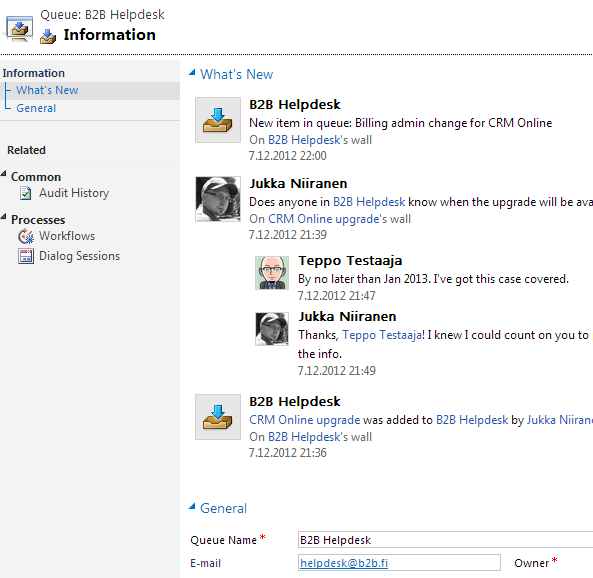Click Jukka Niiranen link in added post
593x578 pixels.
coord(560,420)
